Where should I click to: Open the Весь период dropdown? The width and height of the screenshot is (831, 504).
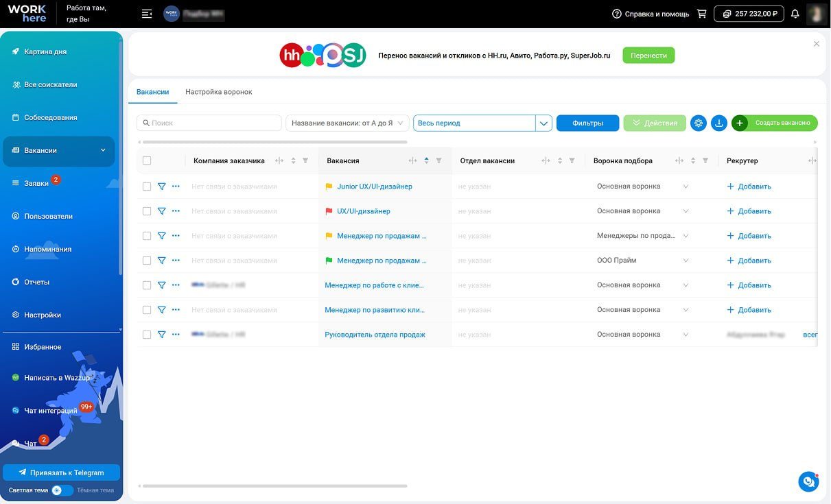point(482,123)
